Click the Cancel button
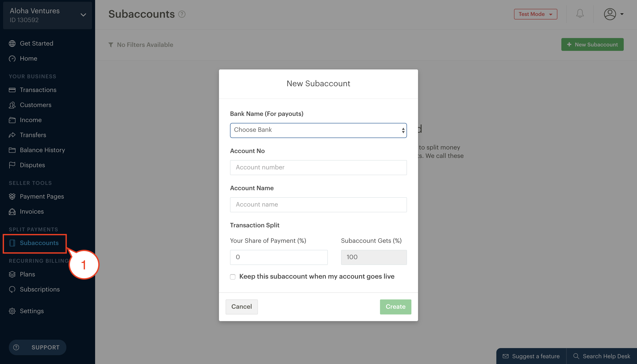Screen dimensions: 637x364 coord(242,307)
